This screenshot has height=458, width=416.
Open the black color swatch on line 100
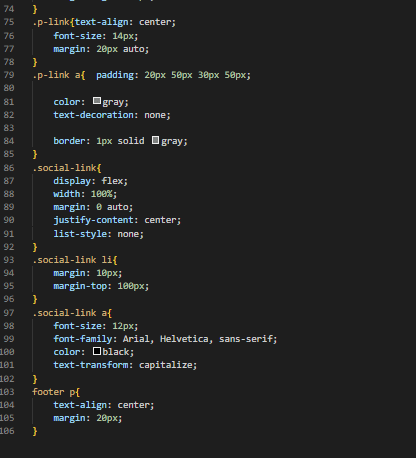click(x=97, y=351)
